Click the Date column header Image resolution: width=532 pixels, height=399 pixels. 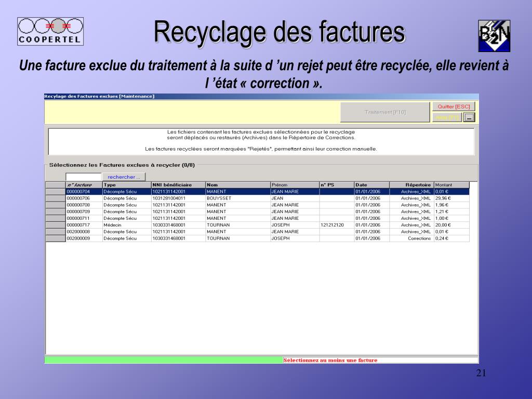point(372,185)
